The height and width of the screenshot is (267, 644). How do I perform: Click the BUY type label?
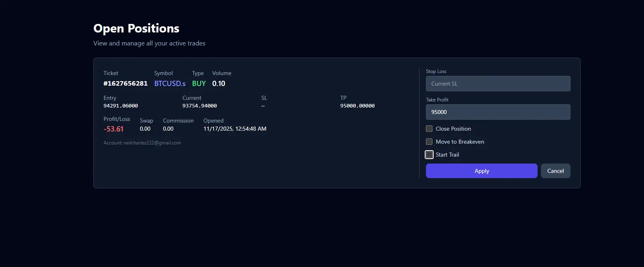199,83
